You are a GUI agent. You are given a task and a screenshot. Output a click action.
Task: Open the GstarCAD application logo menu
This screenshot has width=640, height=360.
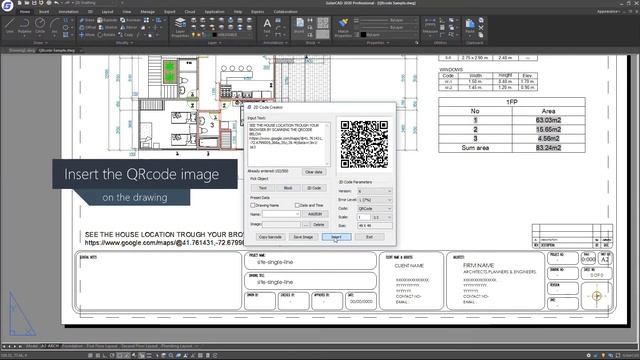tap(7, 6)
